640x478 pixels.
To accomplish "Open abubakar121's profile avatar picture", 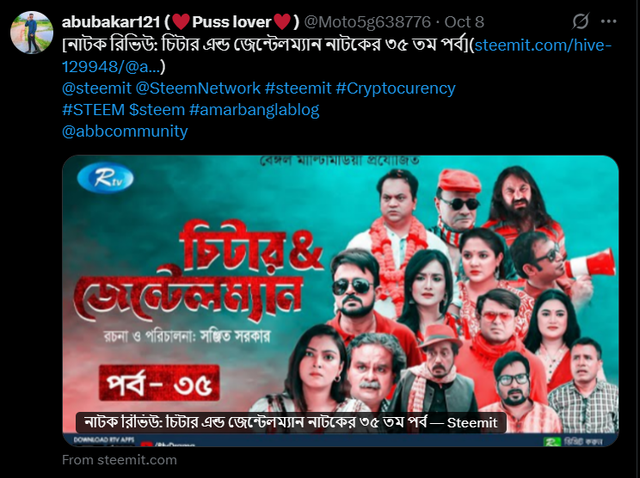I will click(31, 32).
